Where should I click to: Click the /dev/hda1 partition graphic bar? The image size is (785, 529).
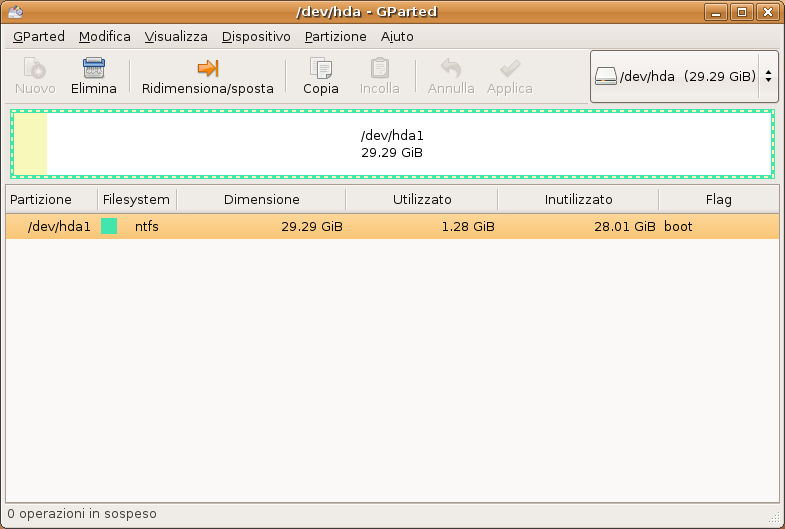392,144
